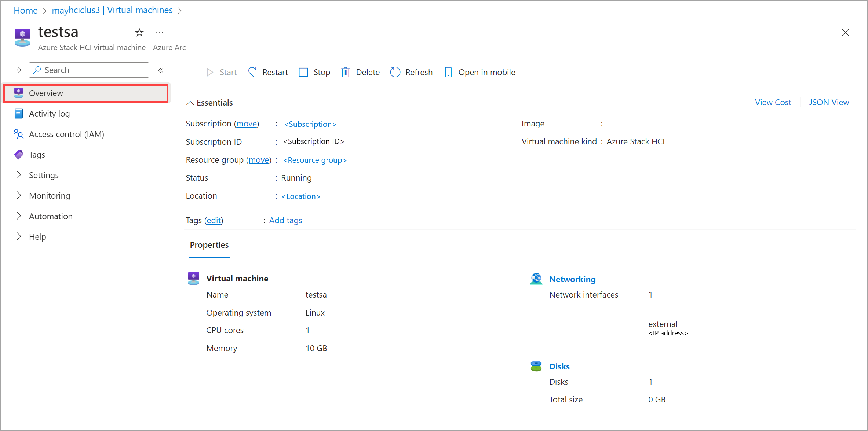868x431 pixels.
Task: Click the Home breadcrumb link
Action: 25,10
